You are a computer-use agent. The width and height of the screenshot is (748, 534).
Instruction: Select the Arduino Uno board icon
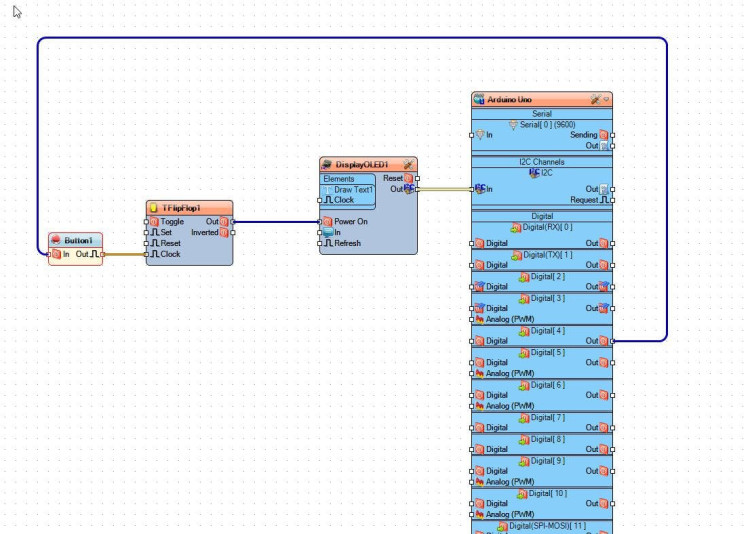click(479, 99)
